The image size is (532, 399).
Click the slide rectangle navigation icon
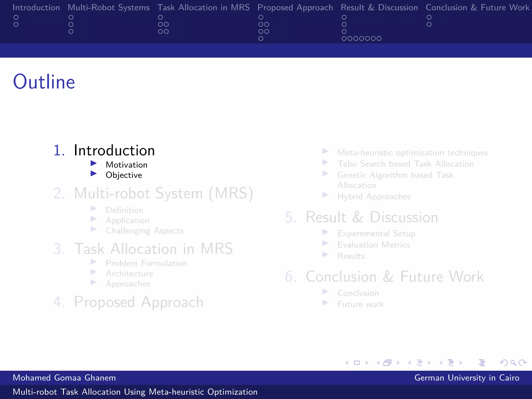coord(357,363)
